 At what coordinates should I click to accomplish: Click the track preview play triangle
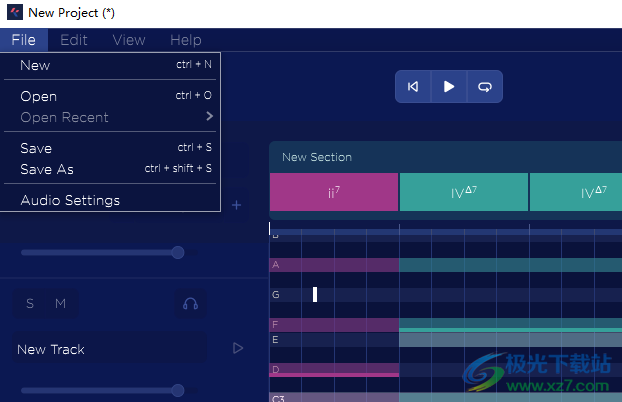(238, 348)
